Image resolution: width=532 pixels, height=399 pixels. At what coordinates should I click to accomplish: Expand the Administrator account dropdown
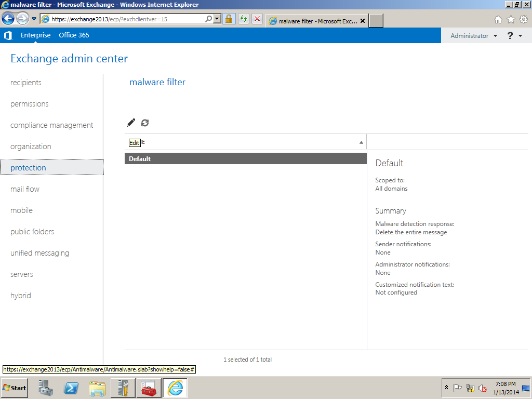[473, 36]
